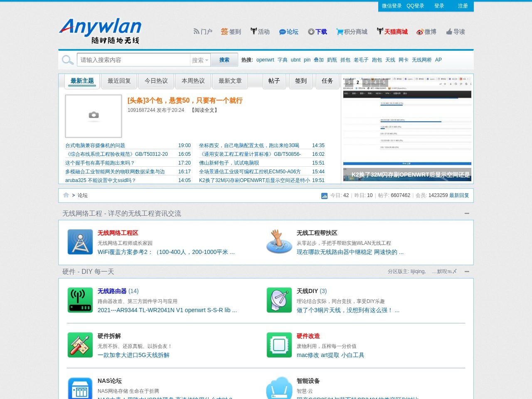Open the wireless engineering help forum icon
Screen dimensions: 532x399
point(279,242)
